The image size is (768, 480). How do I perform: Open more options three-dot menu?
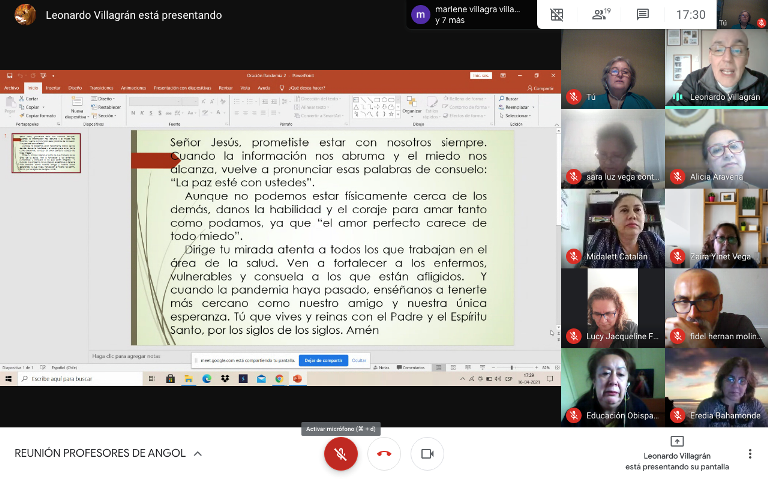pyautogui.click(x=750, y=454)
